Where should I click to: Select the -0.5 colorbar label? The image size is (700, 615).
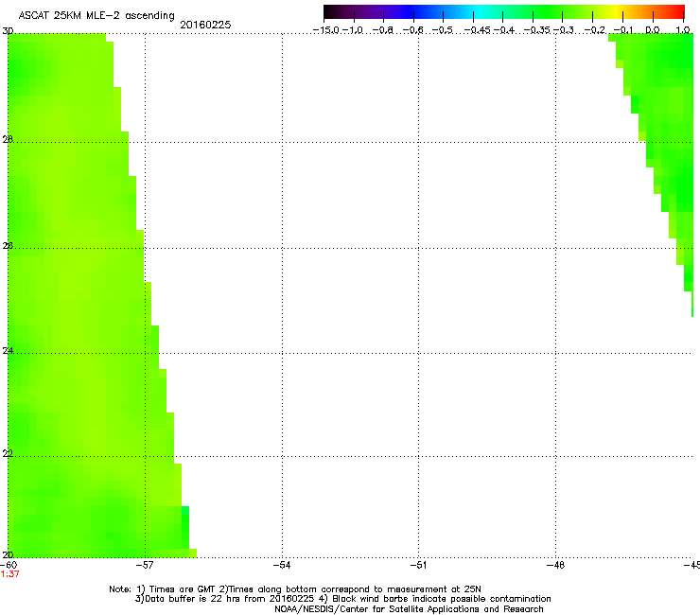click(443, 30)
